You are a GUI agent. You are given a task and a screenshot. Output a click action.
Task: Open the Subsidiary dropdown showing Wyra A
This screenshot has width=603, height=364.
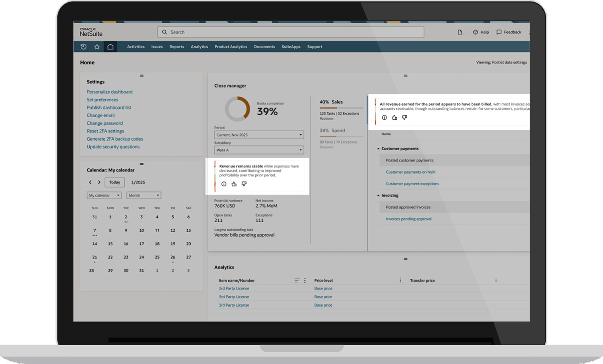click(x=259, y=150)
